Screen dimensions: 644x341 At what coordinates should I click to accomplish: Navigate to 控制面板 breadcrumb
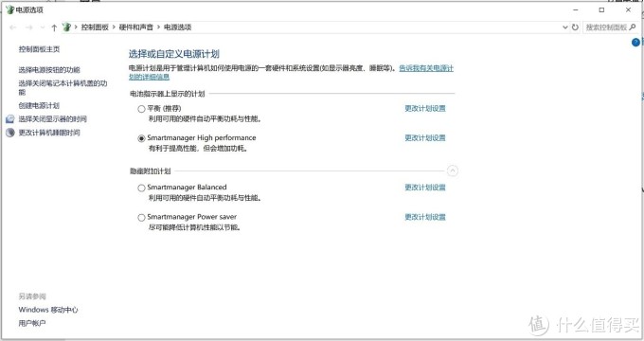[x=95, y=27]
